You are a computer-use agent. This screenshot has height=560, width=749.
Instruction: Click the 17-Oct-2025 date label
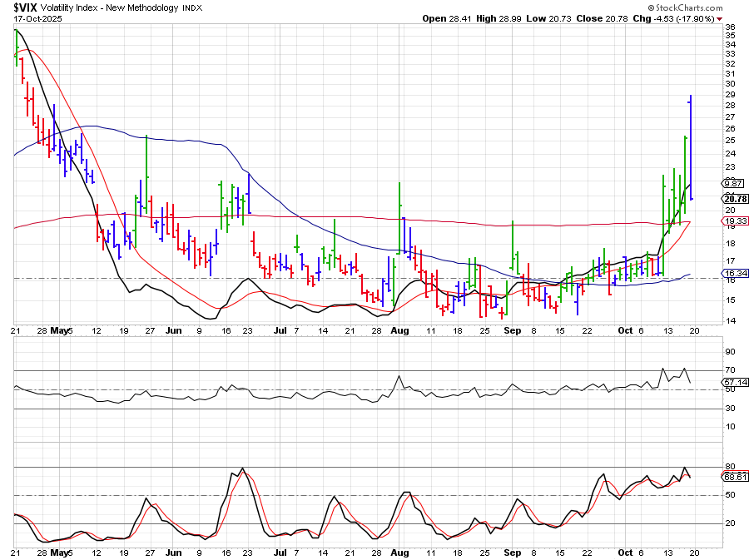click(34, 18)
